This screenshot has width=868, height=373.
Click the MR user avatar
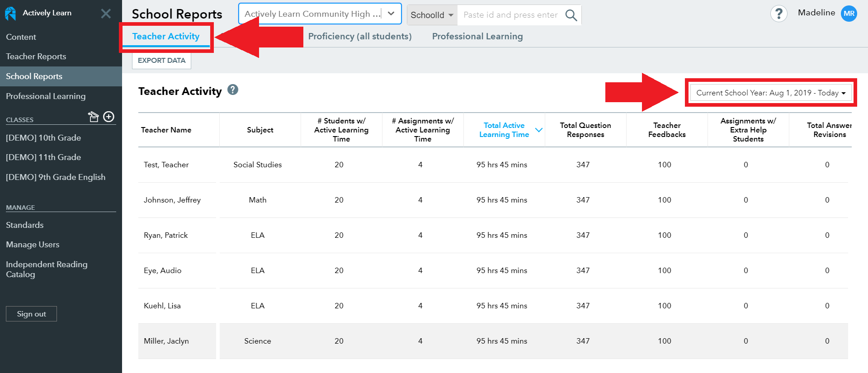(x=849, y=14)
